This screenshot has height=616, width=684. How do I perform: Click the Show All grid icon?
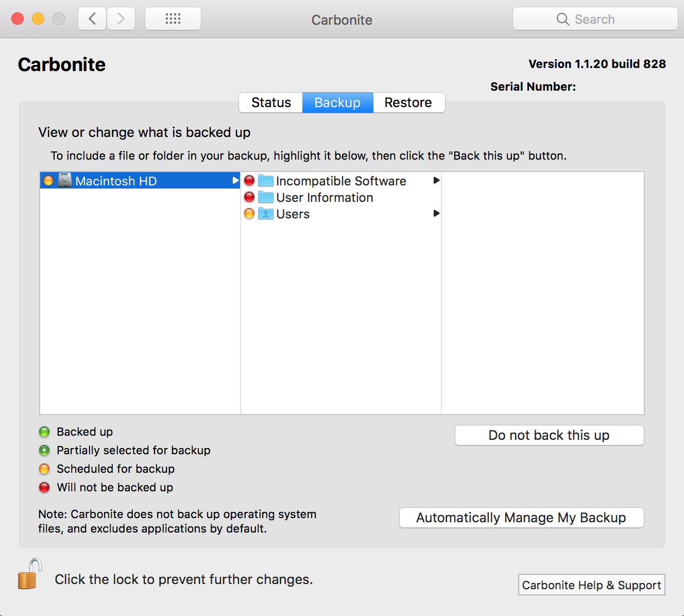pos(173,19)
